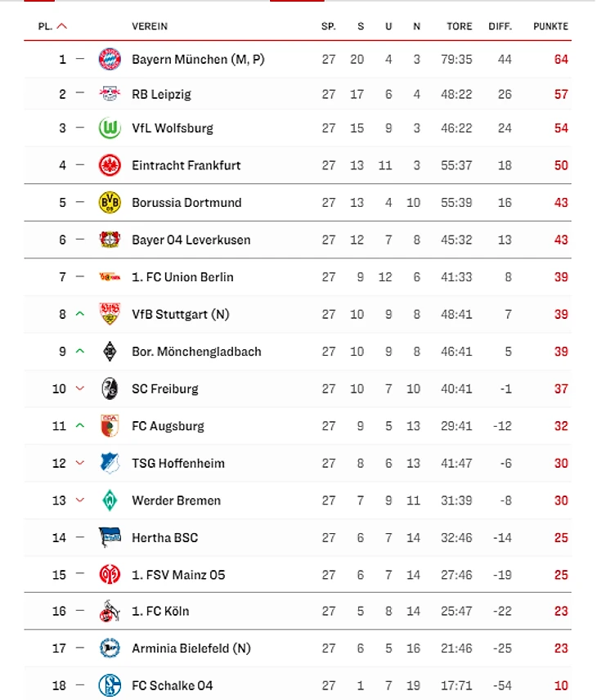Viewport: 597px width, 700px height.
Task: Click the Eintracht Frankfurt eagle crest
Action: tap(109, 165)
